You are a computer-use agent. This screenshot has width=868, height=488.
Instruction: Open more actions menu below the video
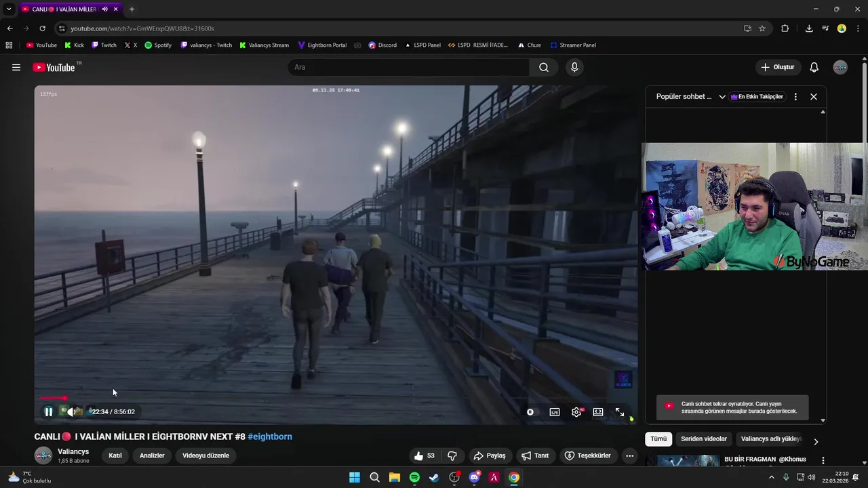pyautogui.click(x=629, y=455)
